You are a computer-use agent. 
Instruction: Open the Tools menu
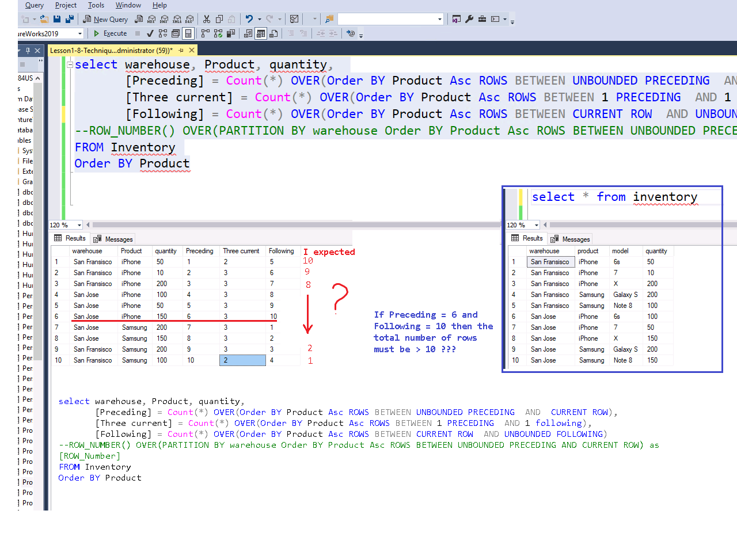[96, 5]
